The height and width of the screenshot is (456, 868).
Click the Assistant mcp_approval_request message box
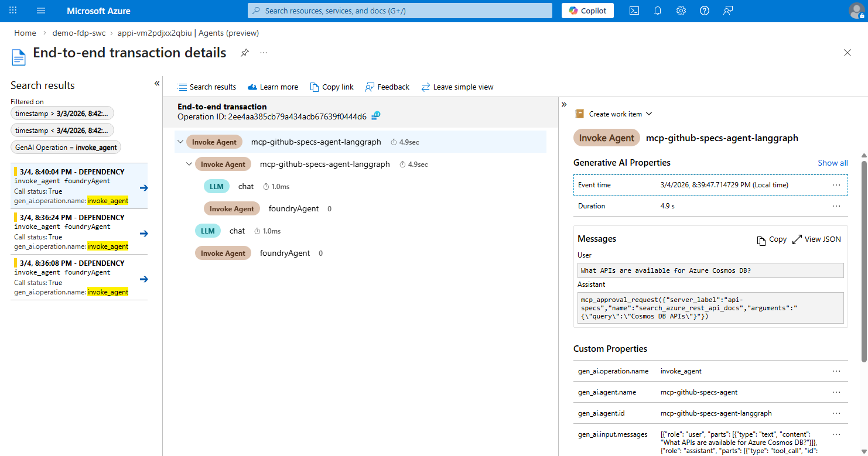[x=710, y=308]
